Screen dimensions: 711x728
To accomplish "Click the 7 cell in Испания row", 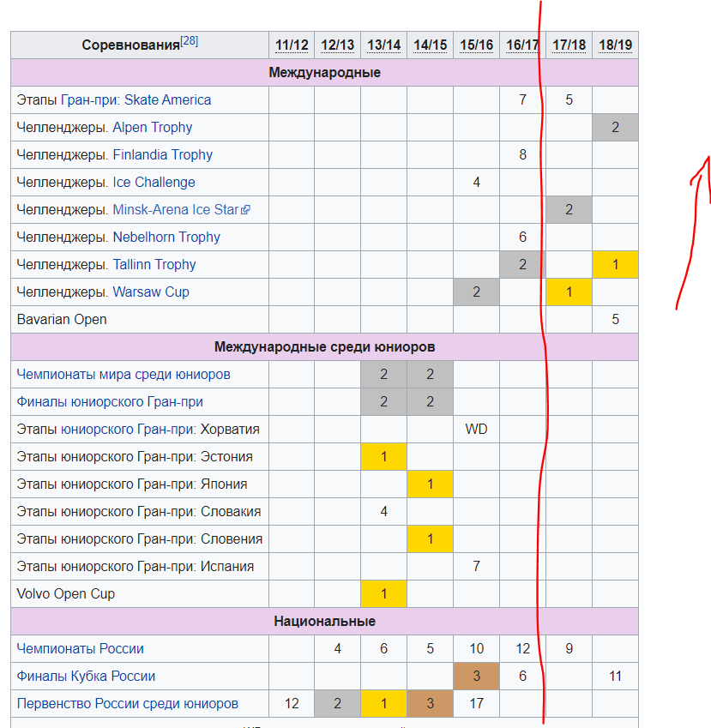I will point(477,567).
